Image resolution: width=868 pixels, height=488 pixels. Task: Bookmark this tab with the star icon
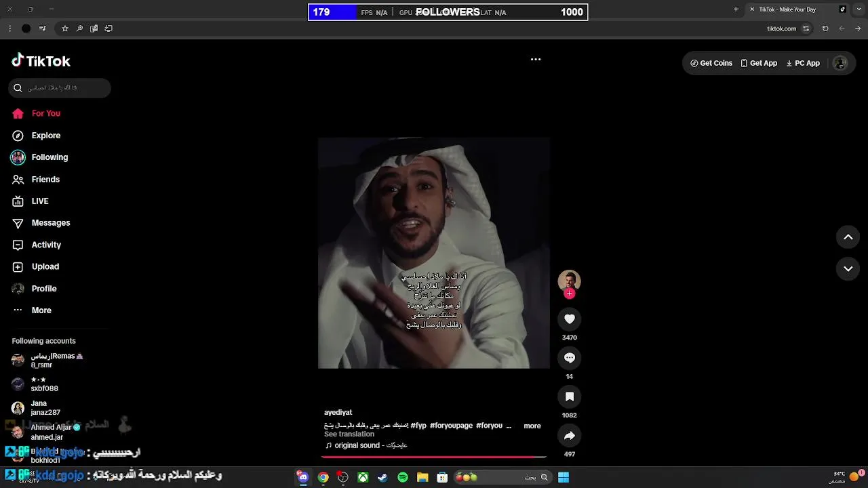click(65, 28)
